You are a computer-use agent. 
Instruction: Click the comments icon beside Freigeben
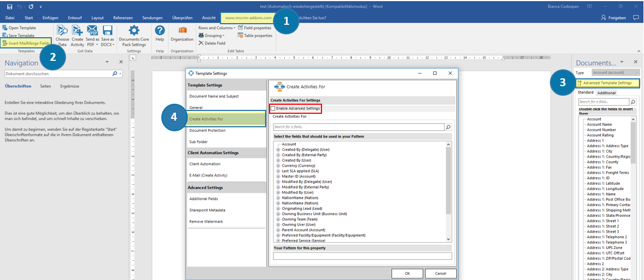pos(636,17)
